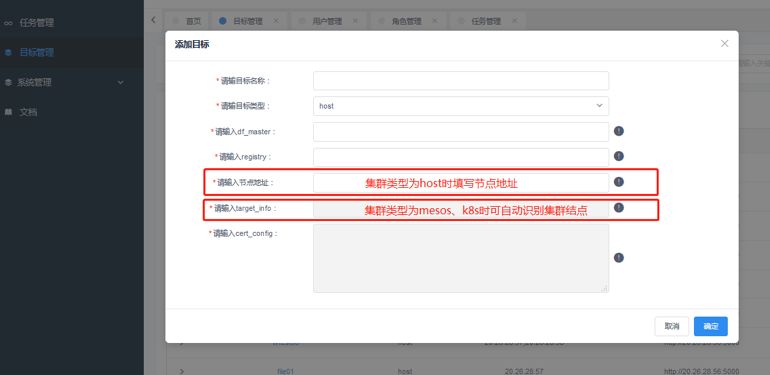Screen dimensions: 770x375
Task: Open the 目标类型 dropdown showing host
Action: click(461, 106)
